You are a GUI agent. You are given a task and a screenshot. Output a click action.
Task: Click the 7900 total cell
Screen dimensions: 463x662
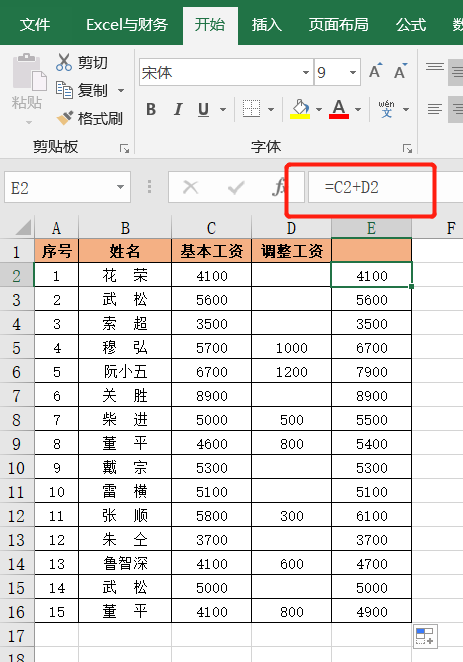371,371
